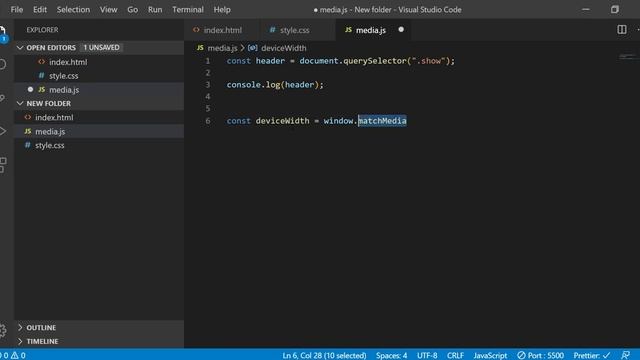Screen dimensions: 640x360
Task: Click media.js in the breadcrumb
Action: pyautogui.click(x=222, y=48)
